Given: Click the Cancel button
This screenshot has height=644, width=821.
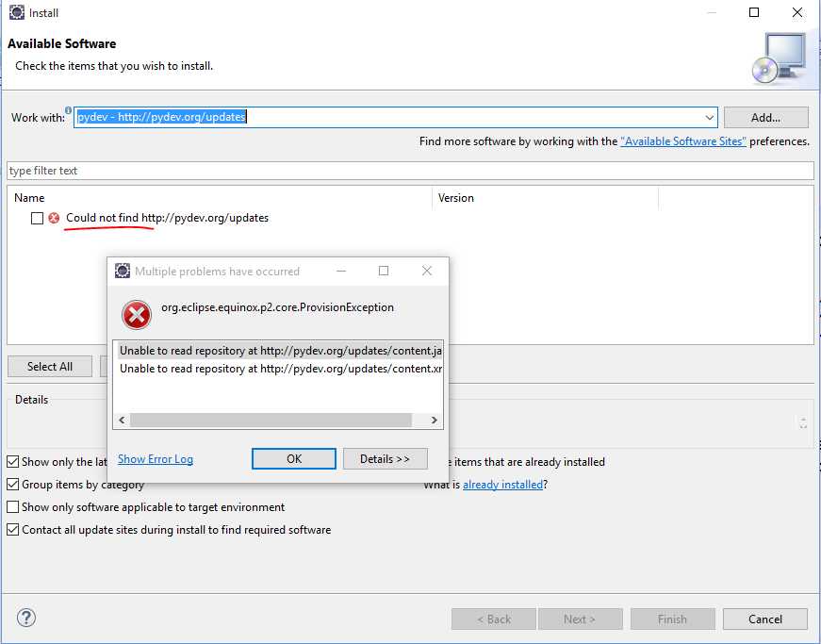Looking at the screenshot, I should [x=765, y=619].
